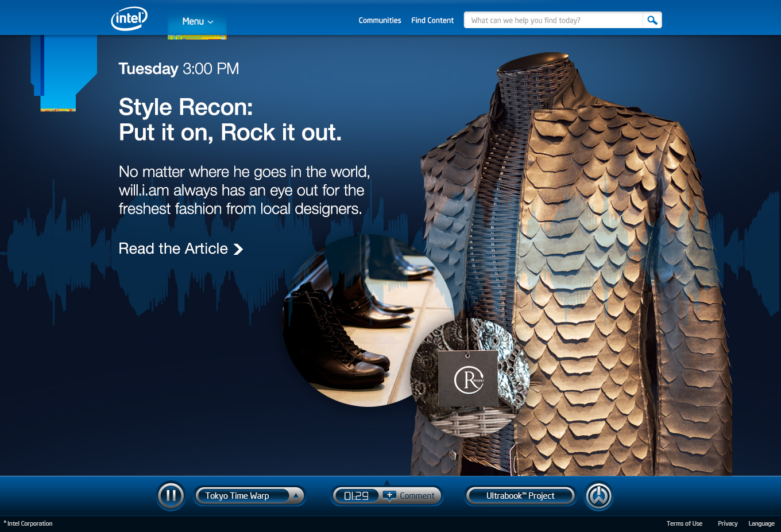Viewport: 781px width, 532px height.
Task: Open Terms of Use
Action: 685,523
